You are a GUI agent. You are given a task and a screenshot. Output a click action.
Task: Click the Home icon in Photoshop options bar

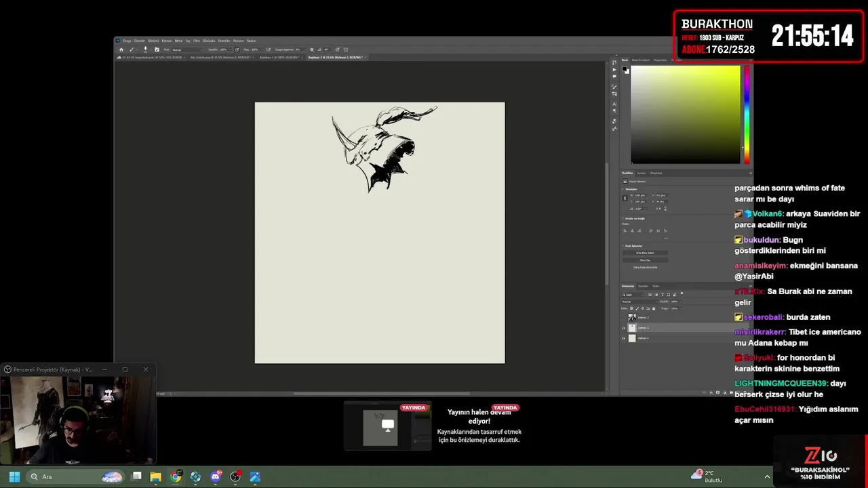(x=121, y=49)
